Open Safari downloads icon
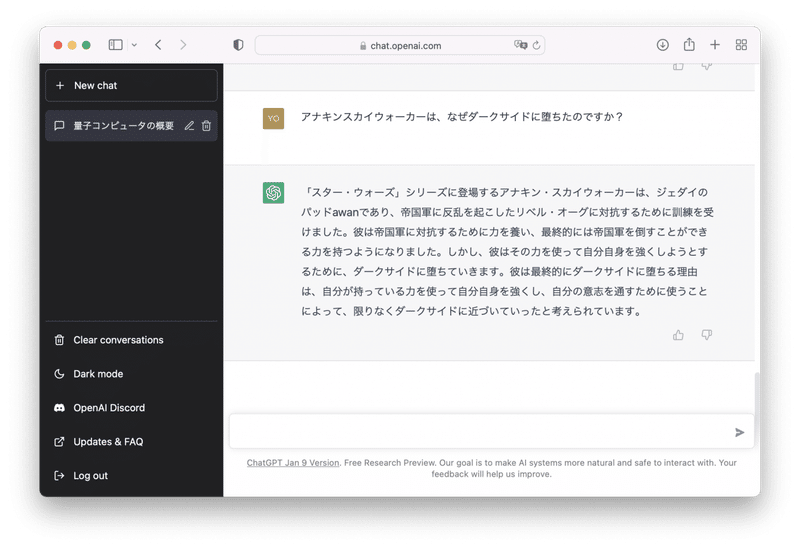Image resolution: width=800 pixels, height=549 pixels. point(663,45)
